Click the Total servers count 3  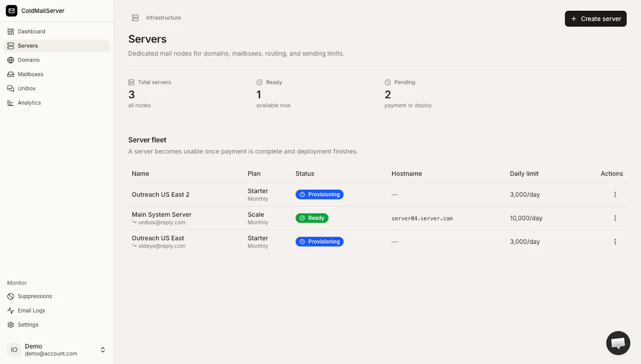tap(131, 95)
